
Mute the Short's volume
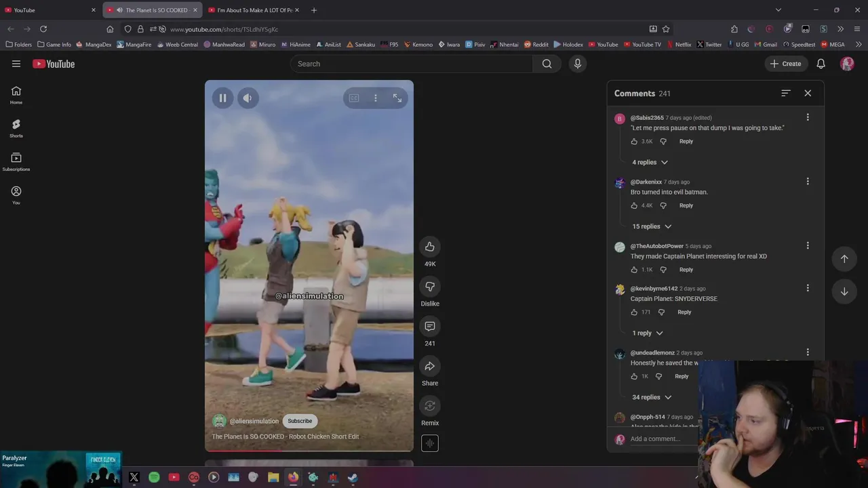coord(248,98)
